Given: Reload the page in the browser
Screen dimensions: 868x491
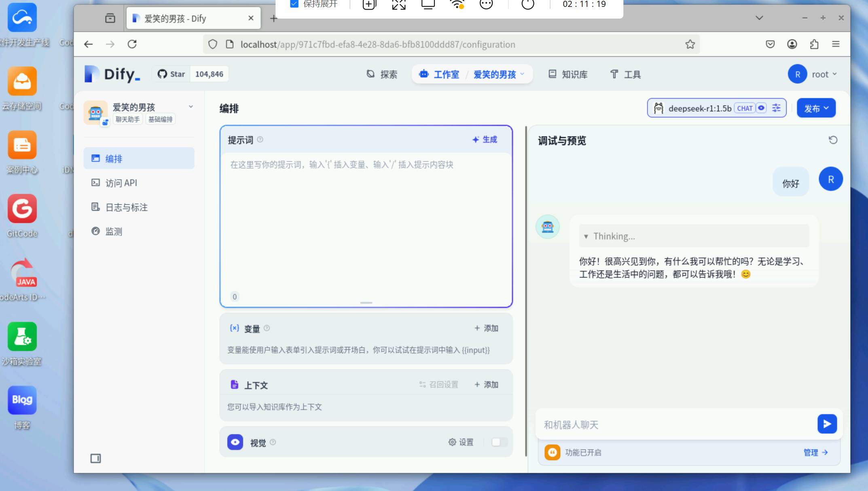Looking at the screenshot, I should (x=132, y=44).
